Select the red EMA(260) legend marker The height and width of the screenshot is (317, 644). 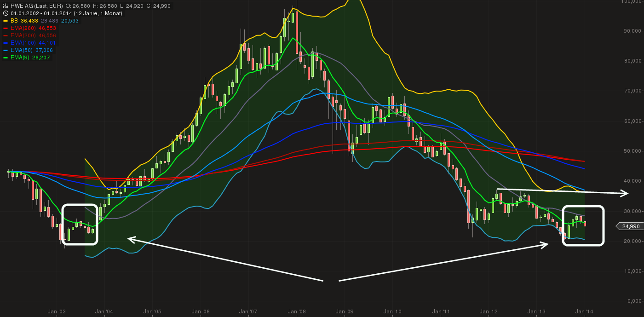(6, 28)
